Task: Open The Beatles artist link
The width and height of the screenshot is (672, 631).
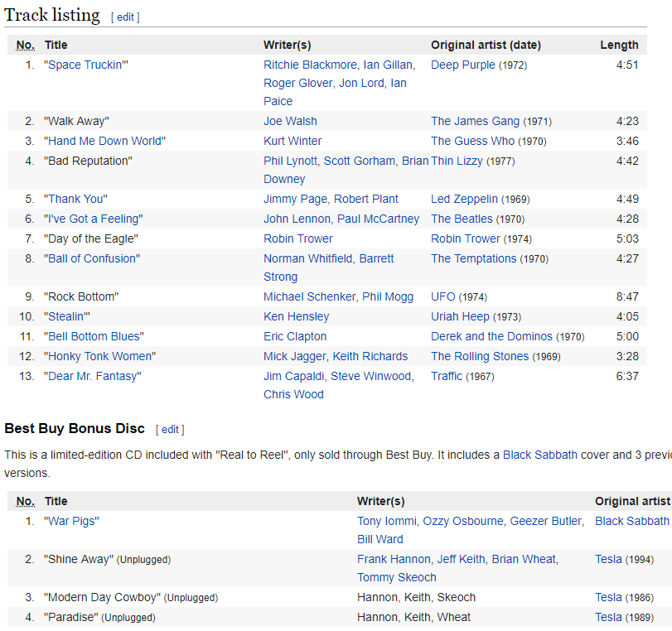Action: [462, 219]
